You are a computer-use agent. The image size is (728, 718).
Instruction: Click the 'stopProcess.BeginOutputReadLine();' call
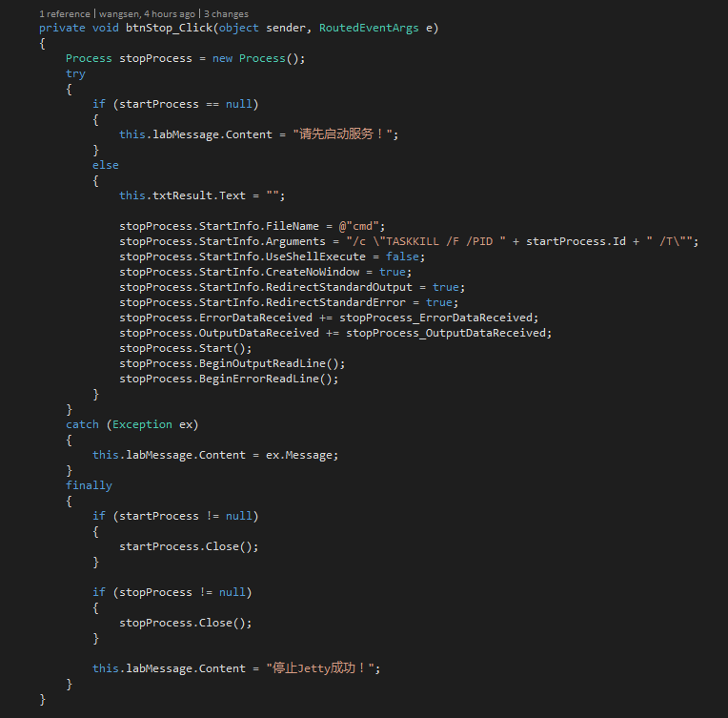(x=233, y=364)
